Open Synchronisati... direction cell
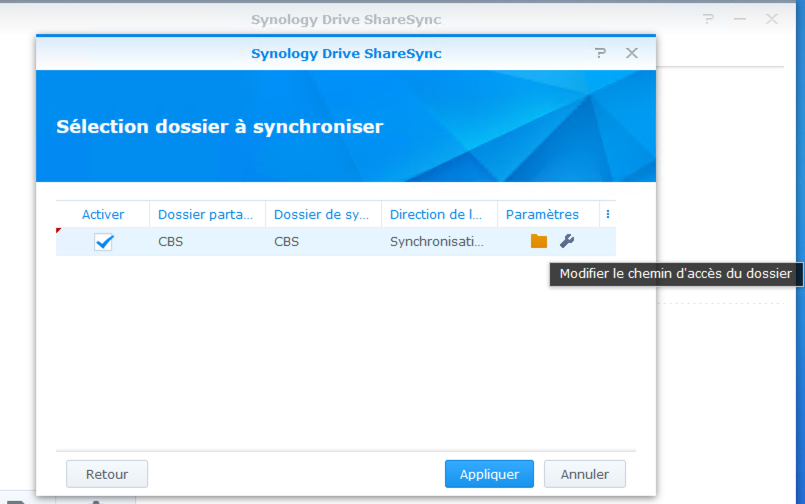Screen dimensions: 805x504 click(437, 242)
